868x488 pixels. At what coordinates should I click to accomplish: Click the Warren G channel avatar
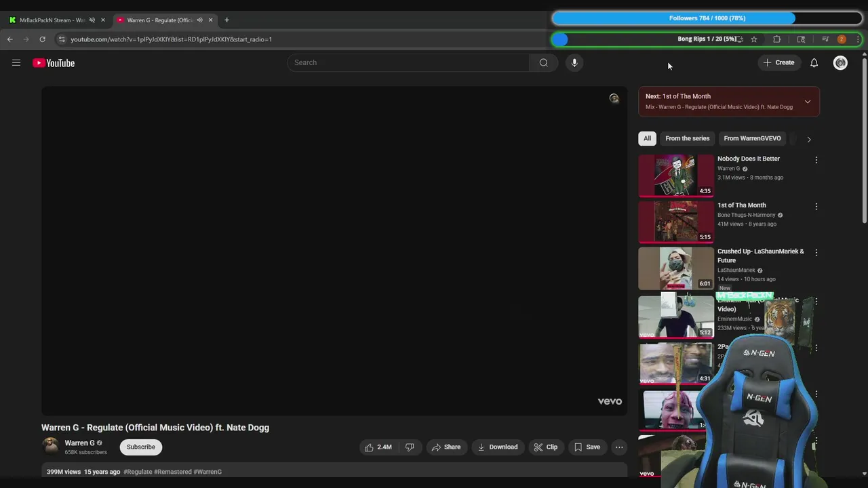click(x=50, y=447)
